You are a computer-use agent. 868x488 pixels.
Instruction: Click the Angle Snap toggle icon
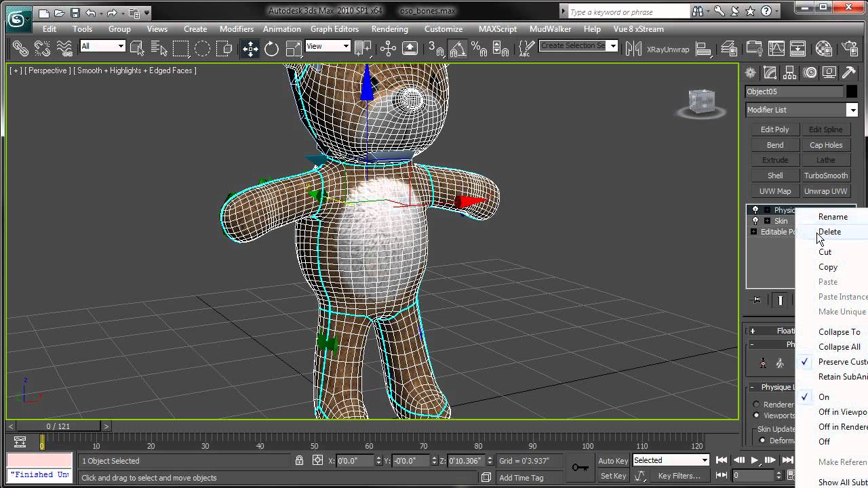pyautogui.click(x=458, y=48)
